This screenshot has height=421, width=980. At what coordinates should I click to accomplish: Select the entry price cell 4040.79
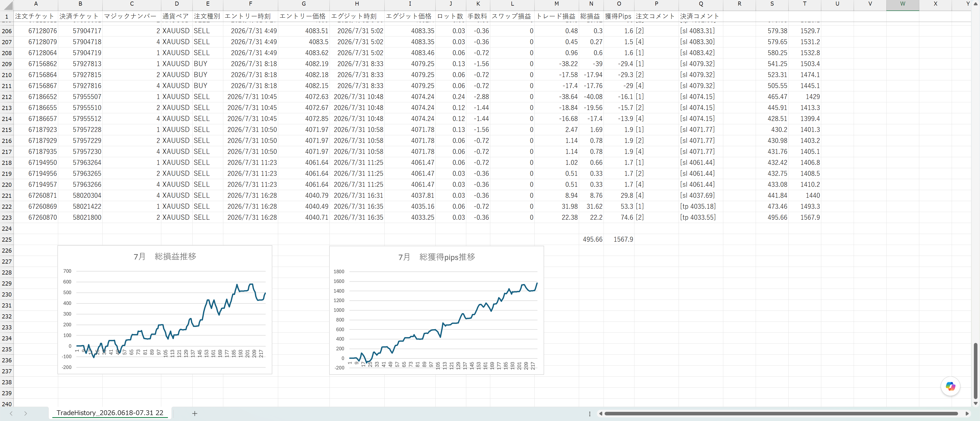(x=304, y=195)
